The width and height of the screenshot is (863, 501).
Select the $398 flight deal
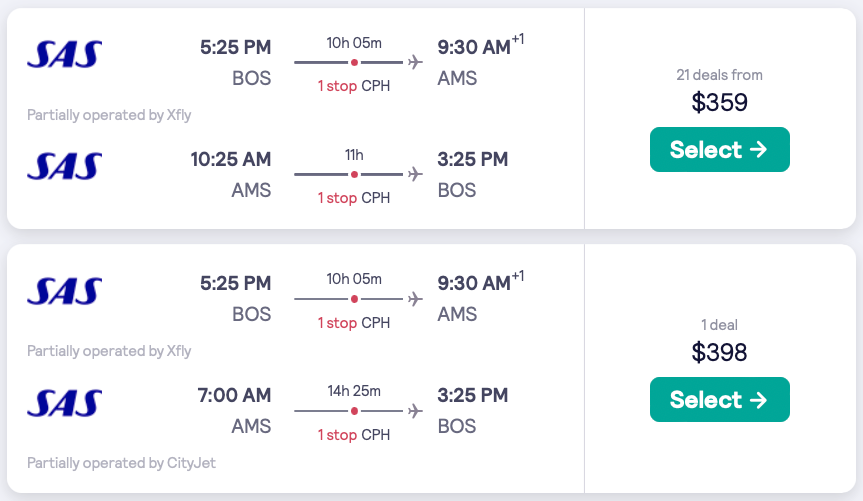719,400
